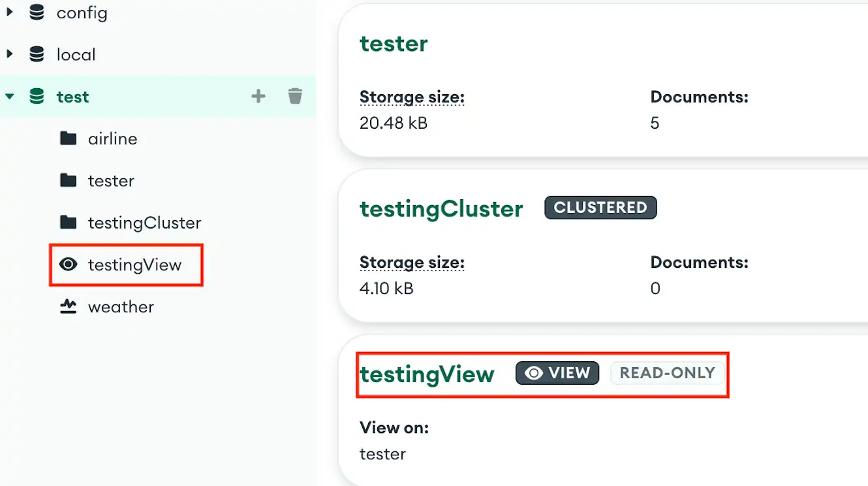Click the eye icon inside the VIEW badge
The image size is (868, 486).
[x=533, y=373]
